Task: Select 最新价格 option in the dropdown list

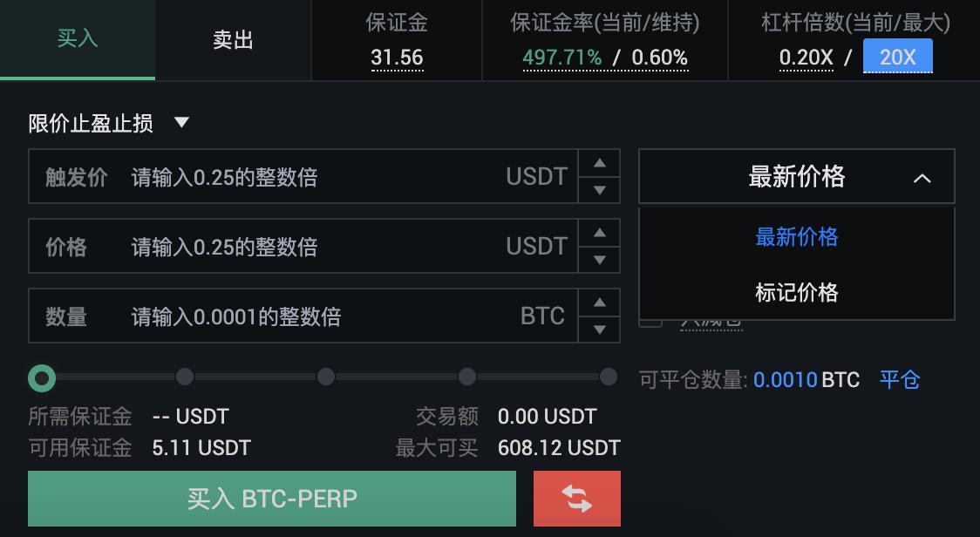Action: 797,237
